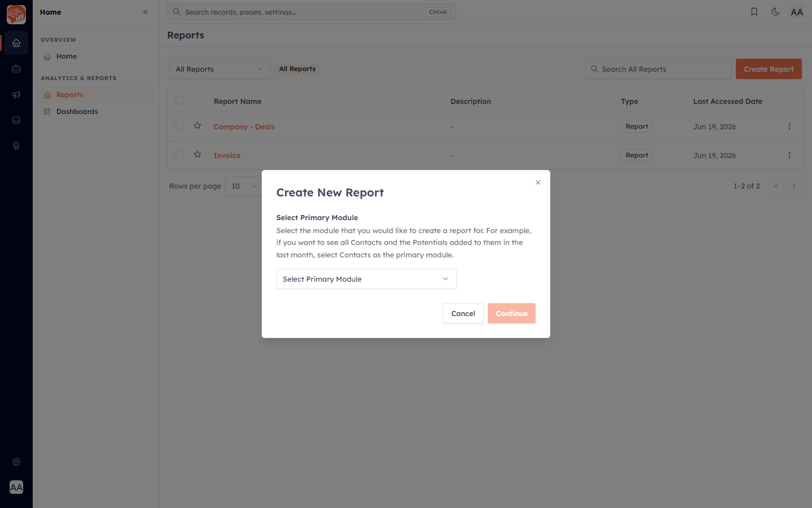The height and width of the screenshot is (508, 812).
Task: Click the AA avatar at rail bottom
Action: pos(16,487)
